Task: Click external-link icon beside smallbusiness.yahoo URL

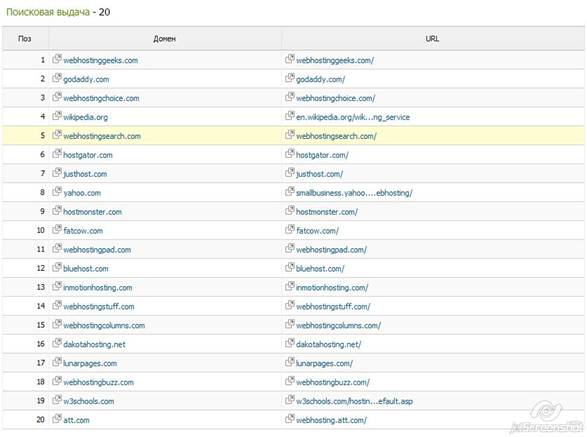Action: [x=289, y=191]
